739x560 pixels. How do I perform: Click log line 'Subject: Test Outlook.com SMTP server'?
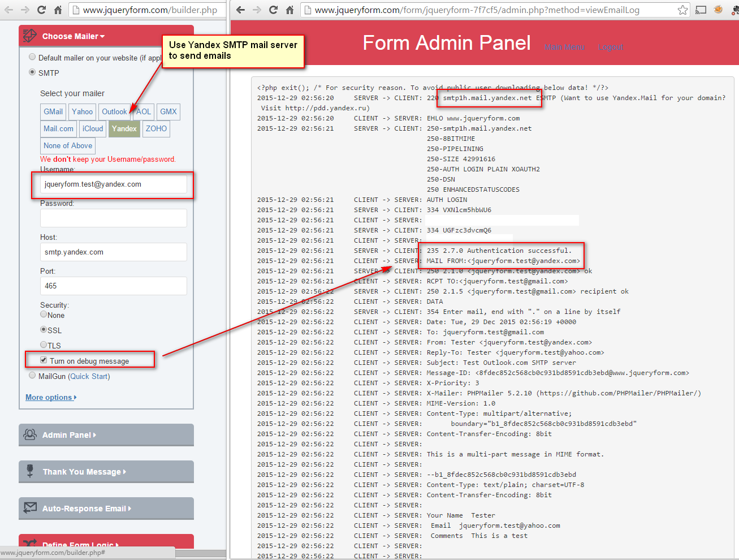[x=501, y=363]
